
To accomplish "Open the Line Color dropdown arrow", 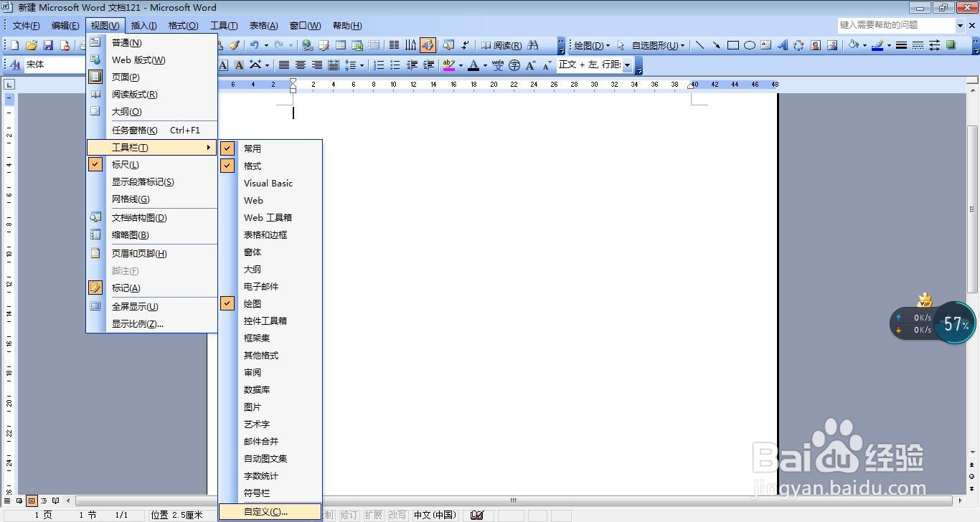I will click(x=888, y=45).
